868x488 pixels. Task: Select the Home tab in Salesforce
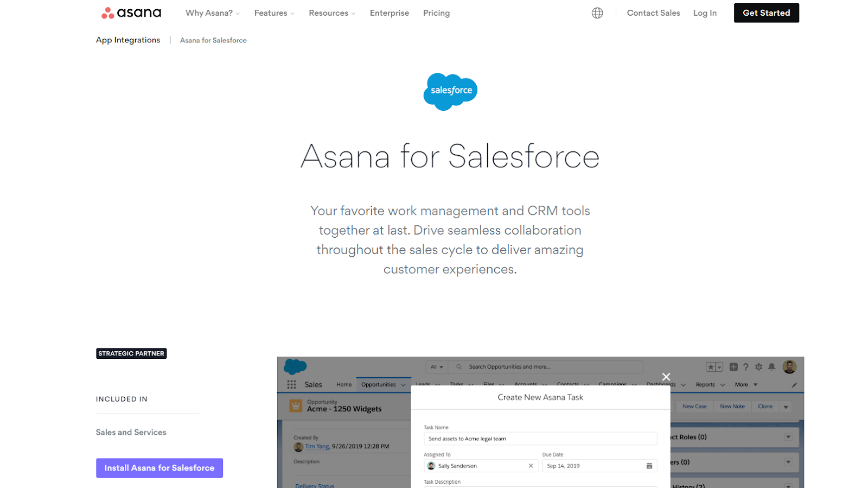click(x=344, y=385)
